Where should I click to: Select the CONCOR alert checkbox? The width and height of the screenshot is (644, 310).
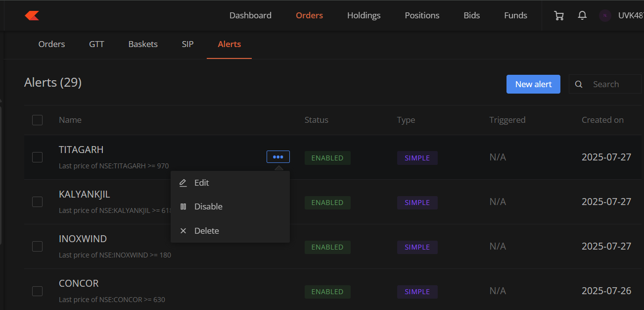[x=37, y=291]
